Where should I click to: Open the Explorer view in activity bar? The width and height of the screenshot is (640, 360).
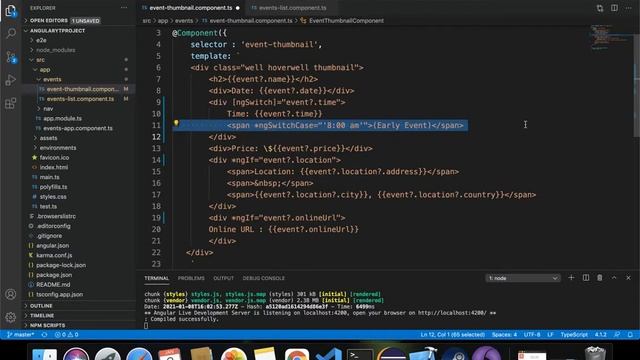(11, 11)
